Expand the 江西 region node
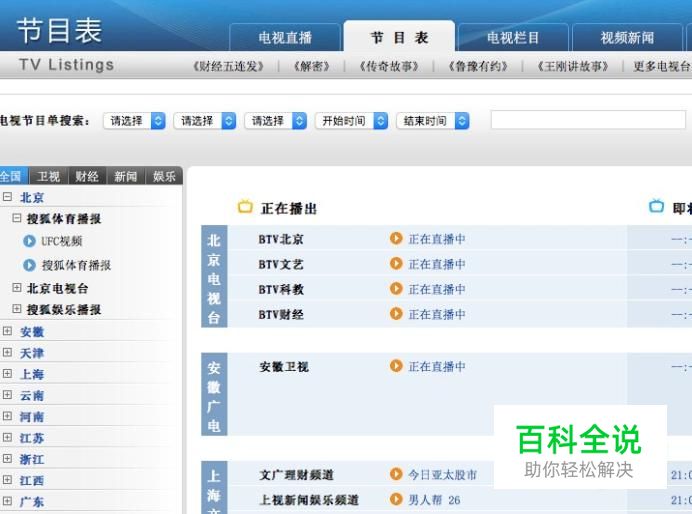The image size is (692, 514). pos(8,479)
